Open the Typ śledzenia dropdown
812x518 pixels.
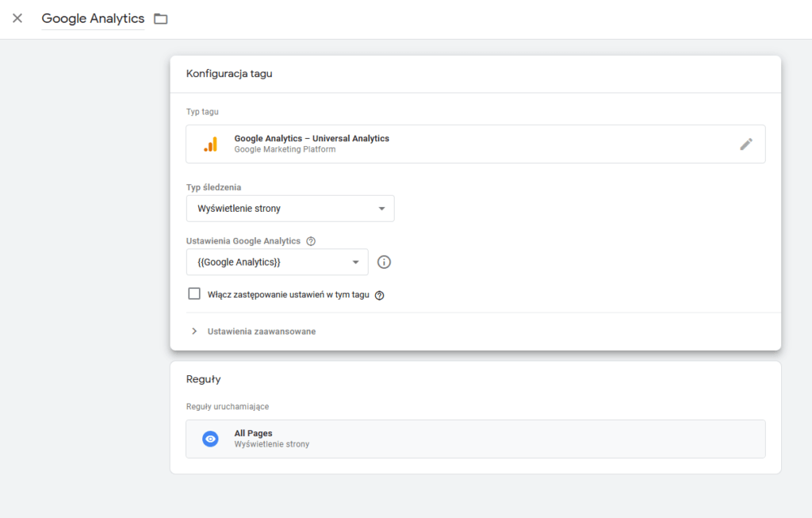[289, 209]
